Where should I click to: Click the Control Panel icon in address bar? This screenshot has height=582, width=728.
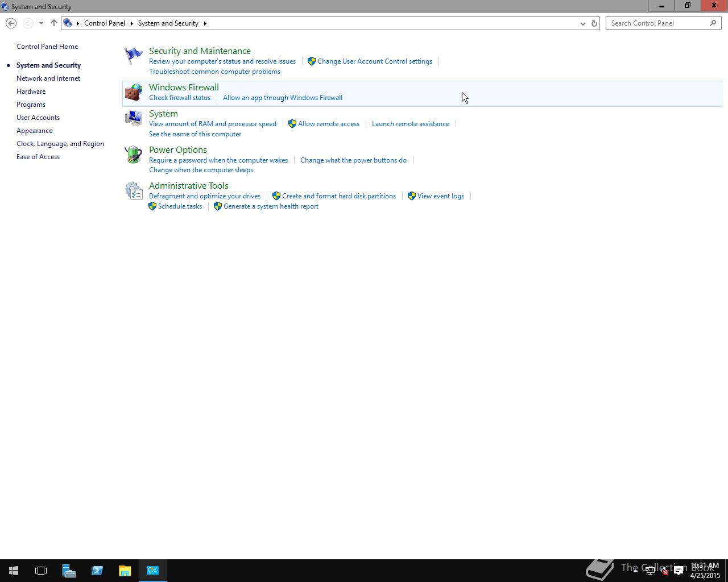(68, 23)
